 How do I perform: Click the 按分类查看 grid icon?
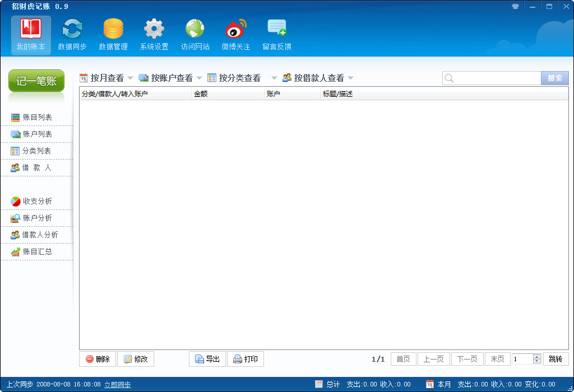pos(211,78)
